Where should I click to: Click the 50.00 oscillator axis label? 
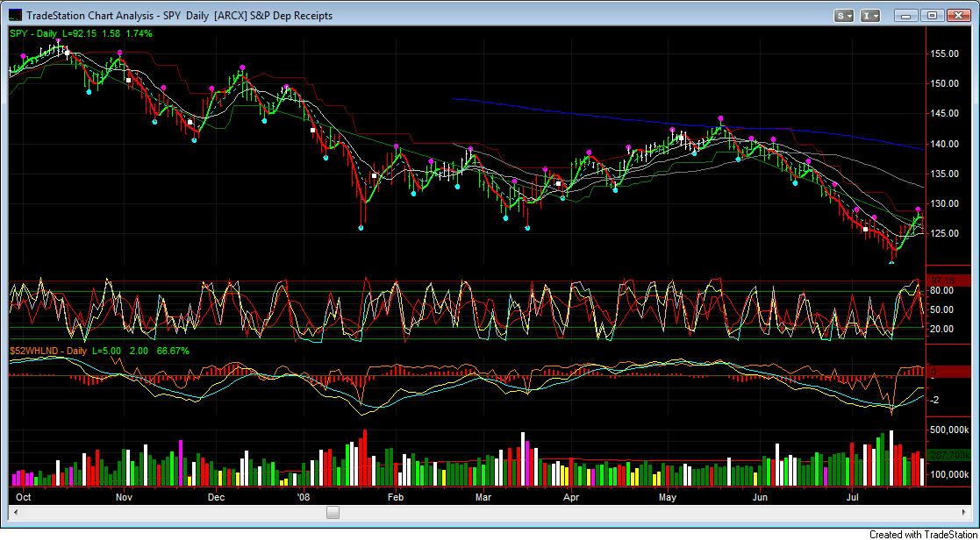942,309
